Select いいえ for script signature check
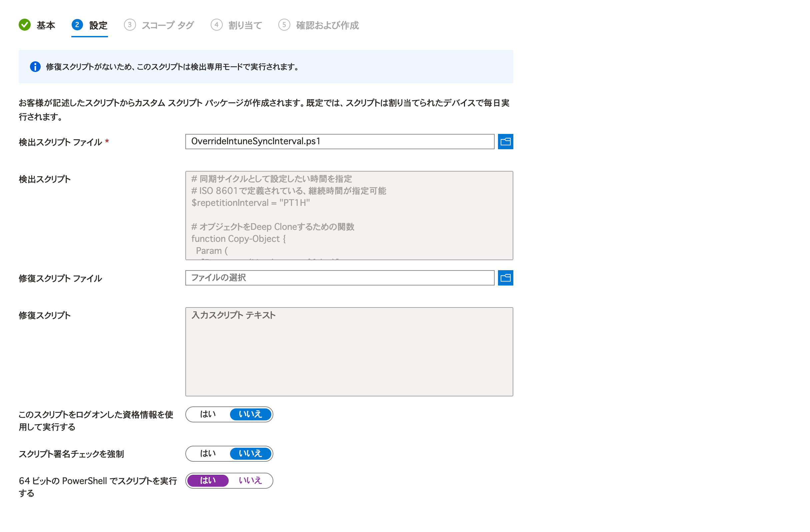Viewport: 810px width, 532px height. 250,454
